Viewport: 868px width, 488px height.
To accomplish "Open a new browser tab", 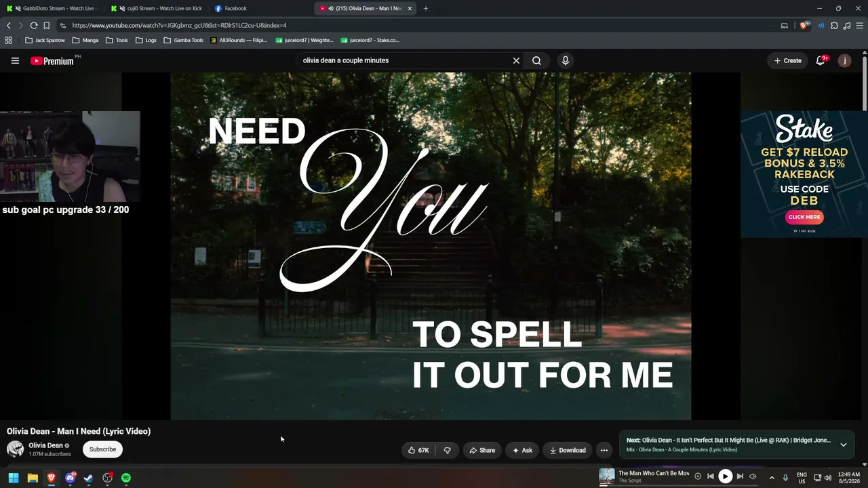I will (x=426, y=8).
